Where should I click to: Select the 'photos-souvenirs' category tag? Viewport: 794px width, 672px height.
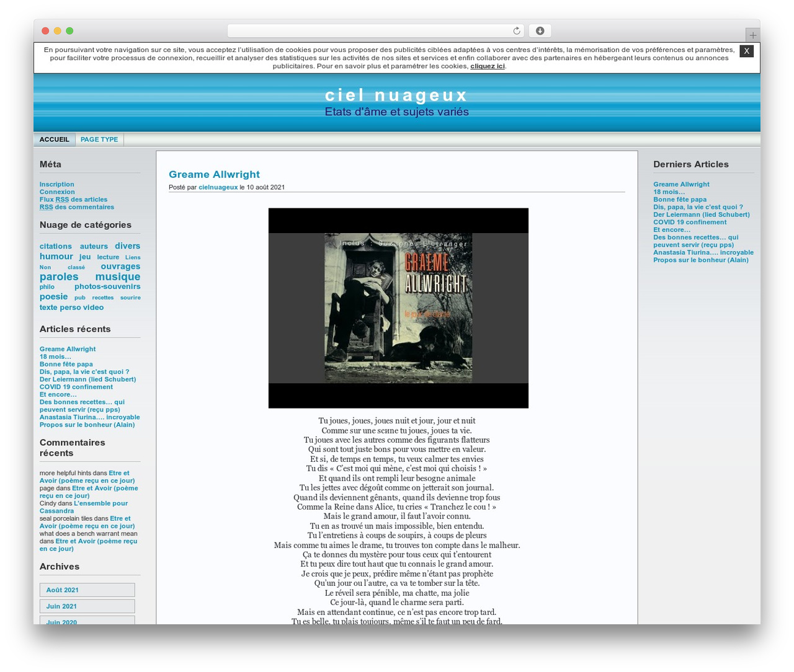pyautogui.click(x=107, y=286)
